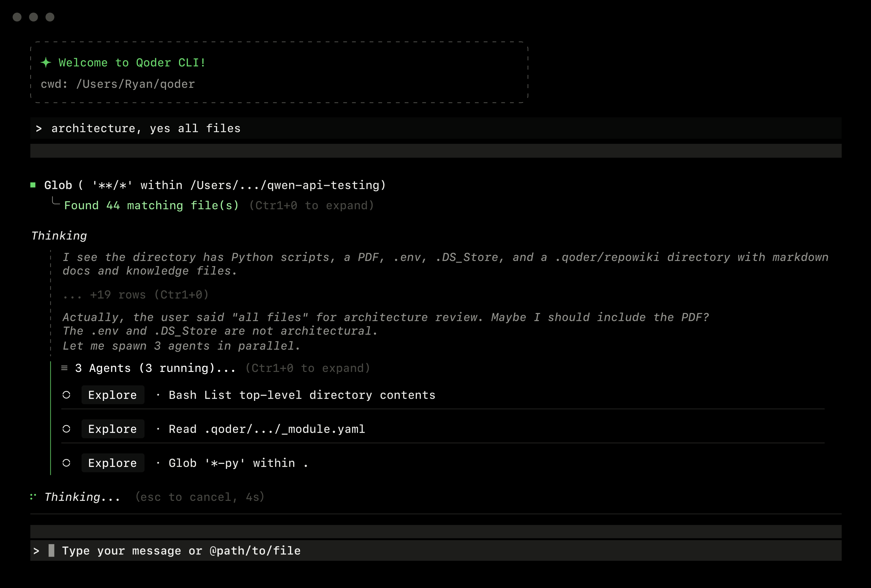The height and width of the screenshot is (588, 871).
Task: Click "Glob '*-py' within ." text
Action: click(x=239, y=463)
